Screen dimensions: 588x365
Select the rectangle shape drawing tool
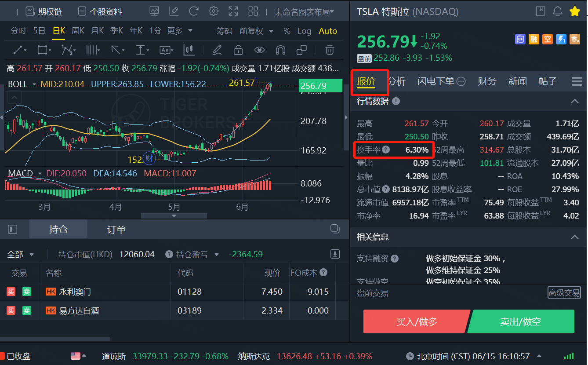pos(44,50)
